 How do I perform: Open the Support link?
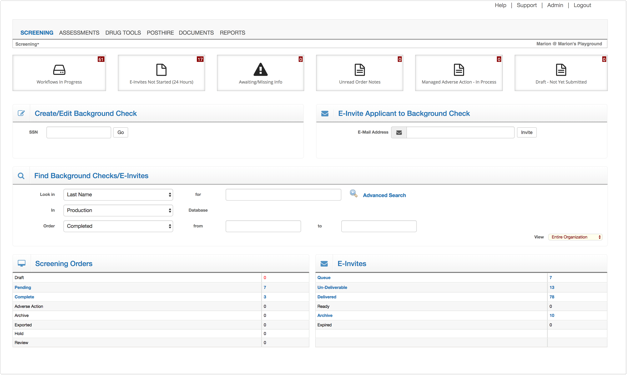coord(527,5)
